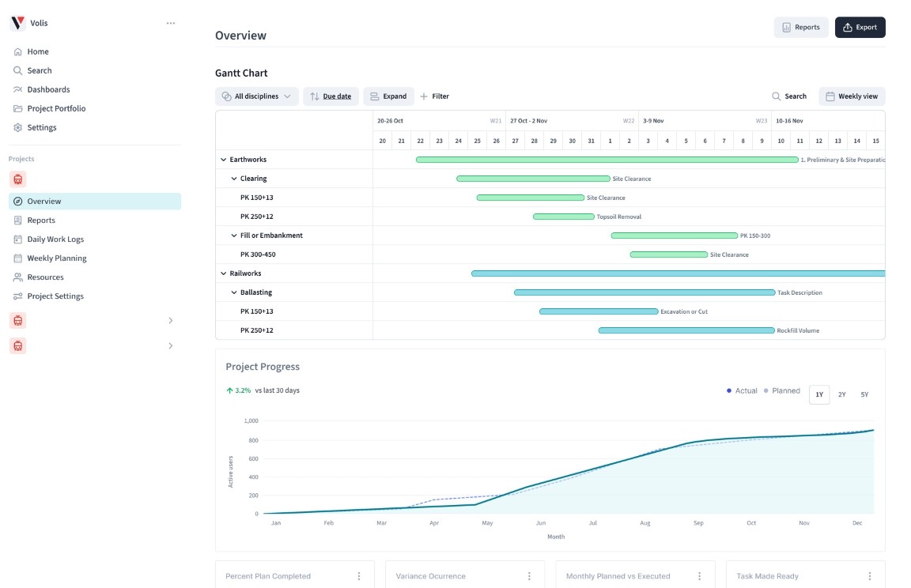Viewport: 911px width, 588px height.
Task: Click the 3.2% progress change value
Action: pos(243,390)
